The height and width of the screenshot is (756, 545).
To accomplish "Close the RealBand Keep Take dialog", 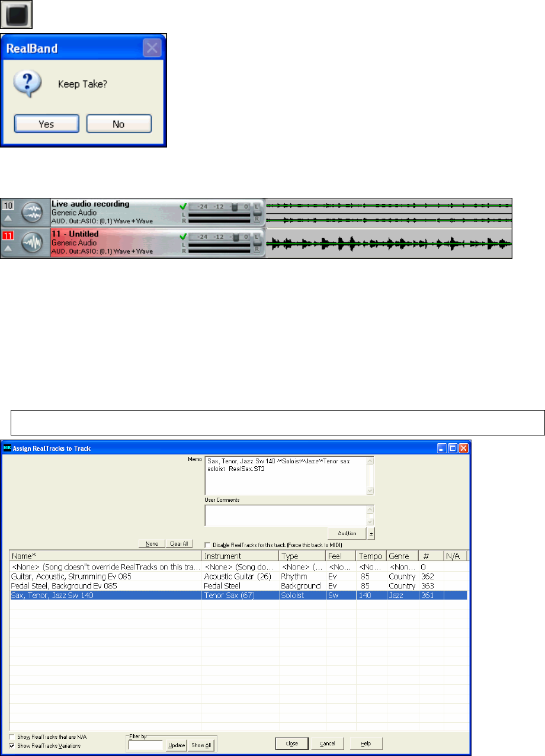I will pos(151,49).
